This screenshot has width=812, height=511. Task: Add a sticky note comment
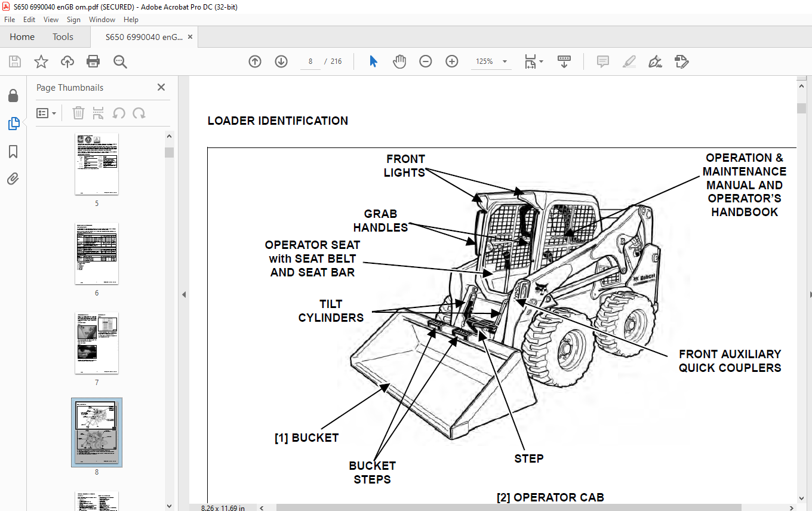click(x=603, y=61)
